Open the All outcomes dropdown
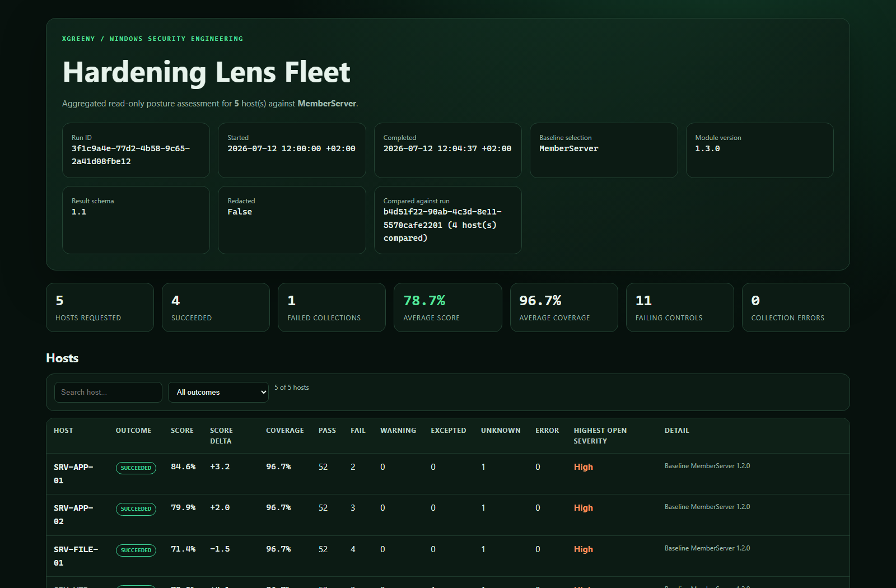Viewport: 896px width, 588px height. tap(218, 392)
